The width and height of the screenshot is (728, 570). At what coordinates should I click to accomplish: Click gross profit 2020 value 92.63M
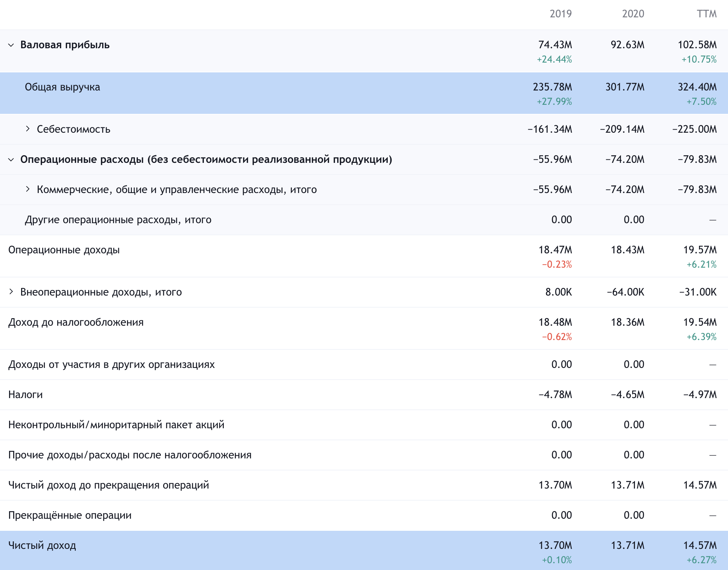(627, 45)
